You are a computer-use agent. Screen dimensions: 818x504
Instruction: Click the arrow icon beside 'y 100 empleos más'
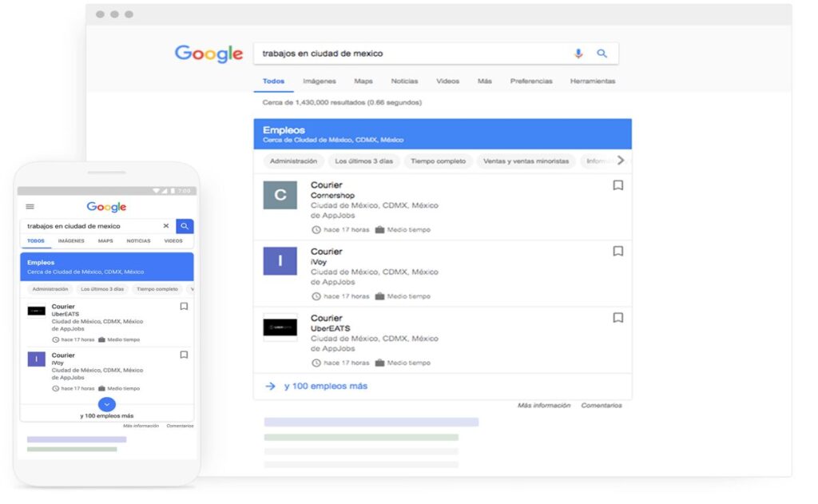pos(270,386)
